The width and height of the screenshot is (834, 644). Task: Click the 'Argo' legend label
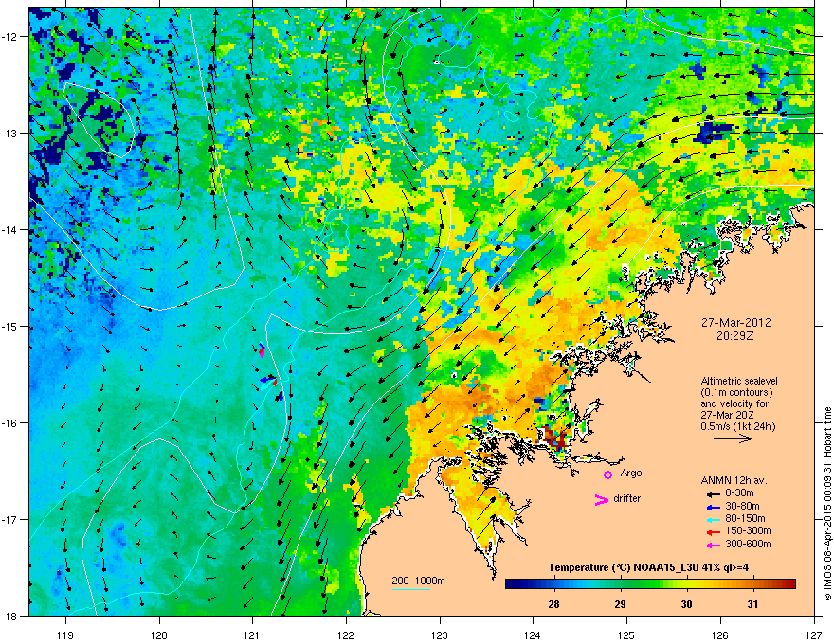(x=631, y=474)
